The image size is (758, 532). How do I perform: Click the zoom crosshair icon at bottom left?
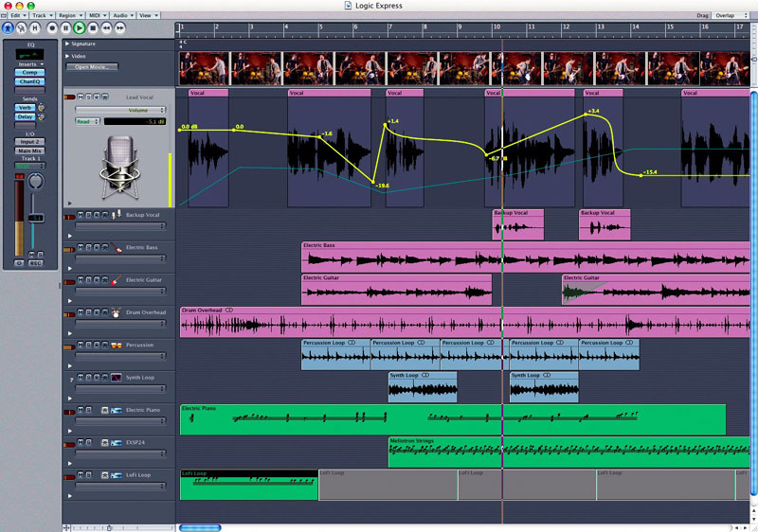(66, 528)
